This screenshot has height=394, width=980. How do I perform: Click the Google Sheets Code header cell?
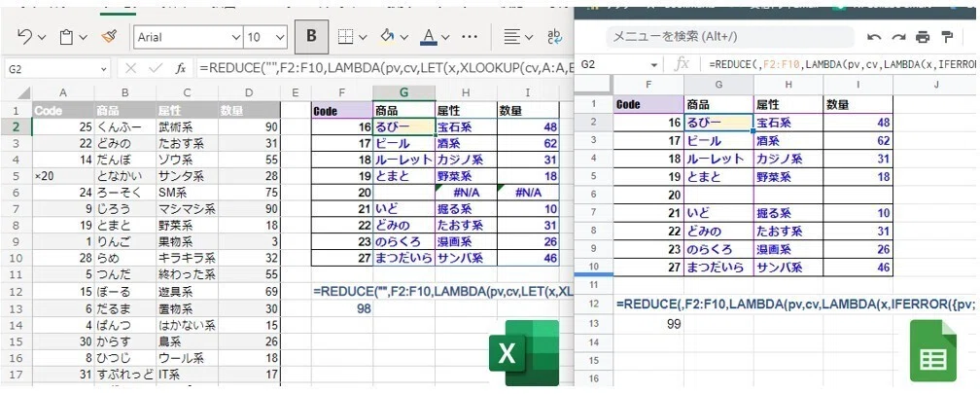(648, 104)
